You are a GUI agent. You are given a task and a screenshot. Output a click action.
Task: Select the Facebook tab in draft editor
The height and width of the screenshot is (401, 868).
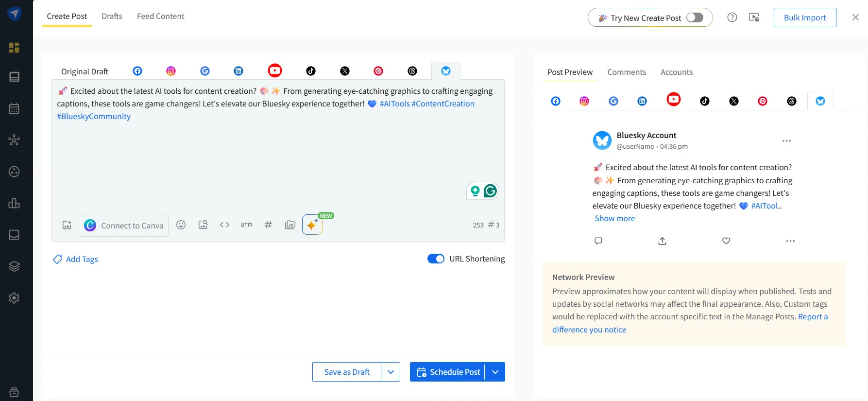pos(137,71)
